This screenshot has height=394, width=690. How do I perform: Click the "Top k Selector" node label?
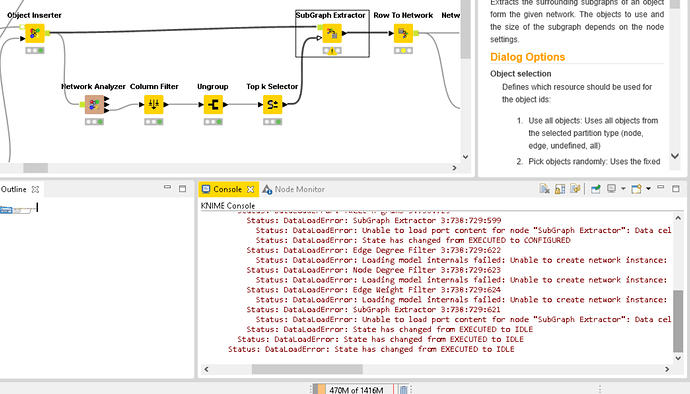click(272, 87)
